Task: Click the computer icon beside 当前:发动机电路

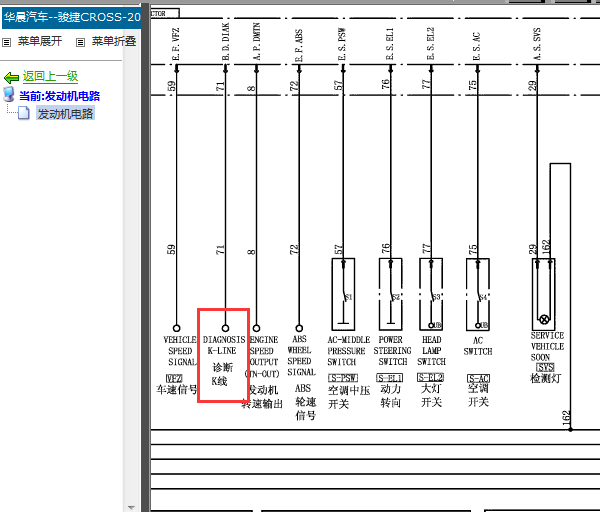Action: (9, 95)
